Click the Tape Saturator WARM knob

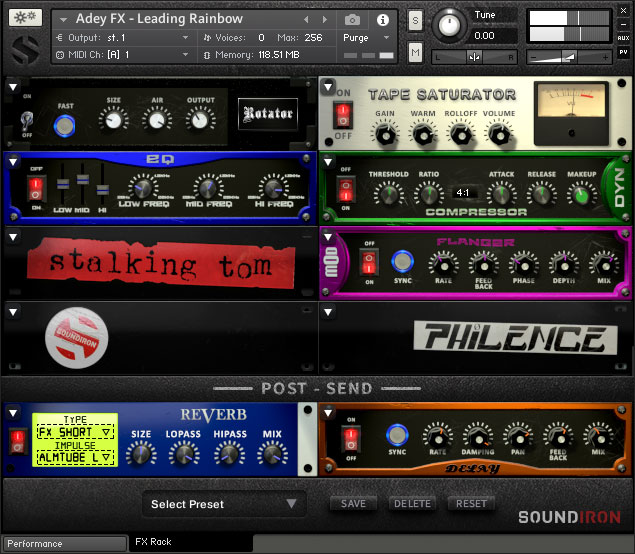(x=423, y=135)
